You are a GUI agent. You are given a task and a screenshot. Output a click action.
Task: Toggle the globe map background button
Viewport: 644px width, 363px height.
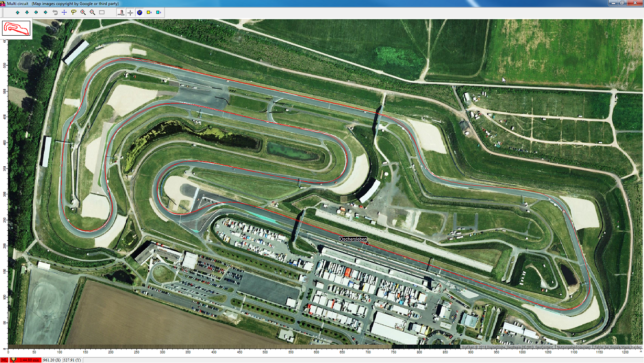click(140, 12)
